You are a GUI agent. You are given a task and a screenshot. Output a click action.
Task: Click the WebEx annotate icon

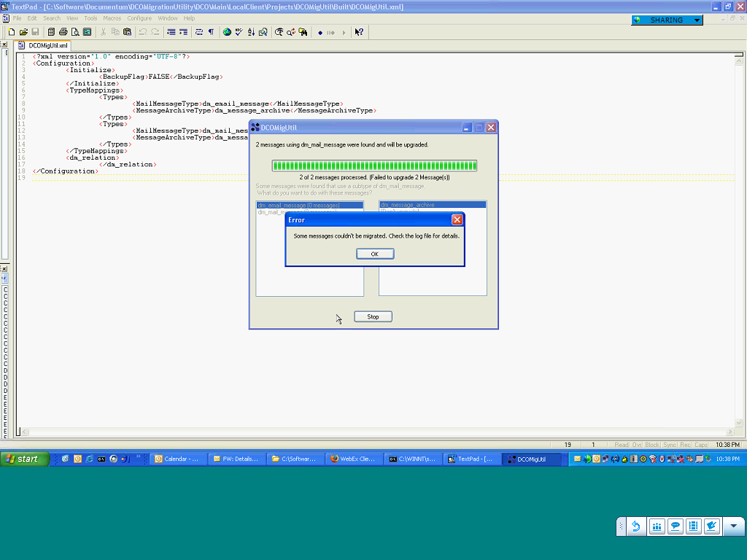pyautogui.click(x=712, y=526)
